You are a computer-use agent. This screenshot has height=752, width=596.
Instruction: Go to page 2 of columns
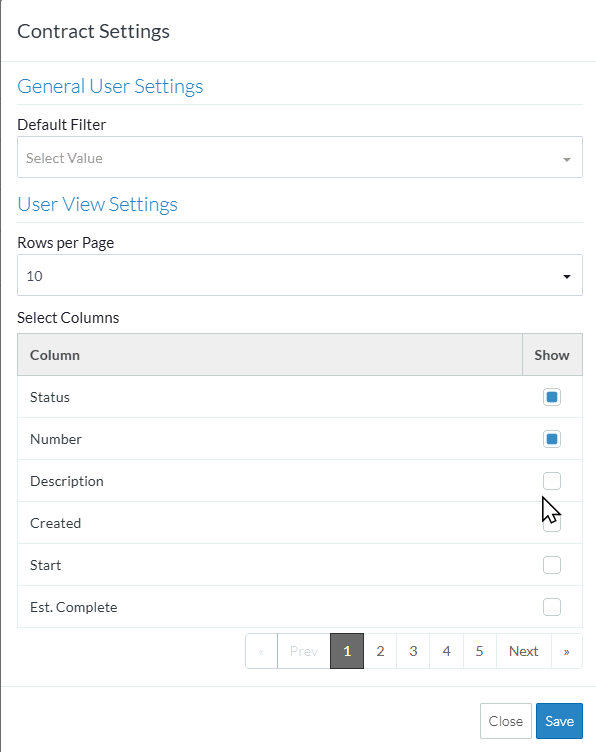[380, 651]
